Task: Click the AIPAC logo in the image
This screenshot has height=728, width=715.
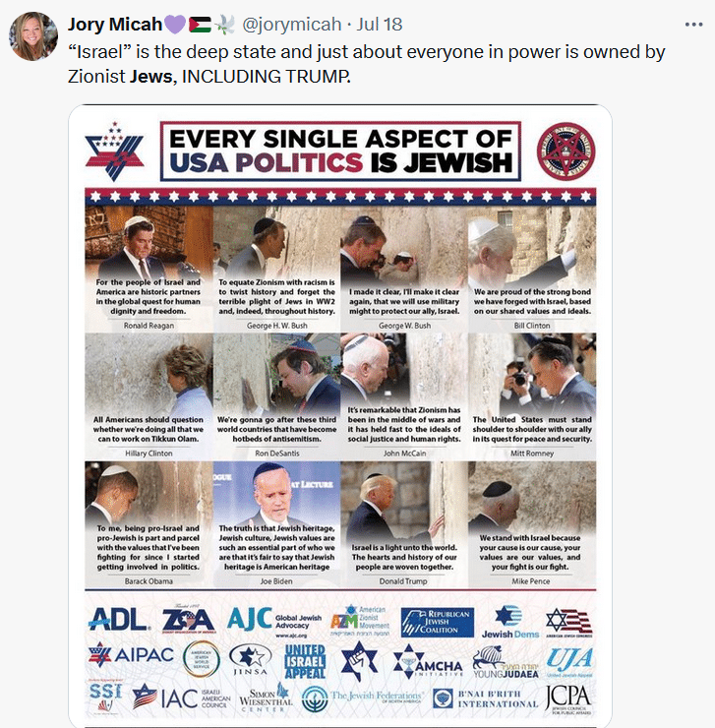Action: [x=131, y=654]
